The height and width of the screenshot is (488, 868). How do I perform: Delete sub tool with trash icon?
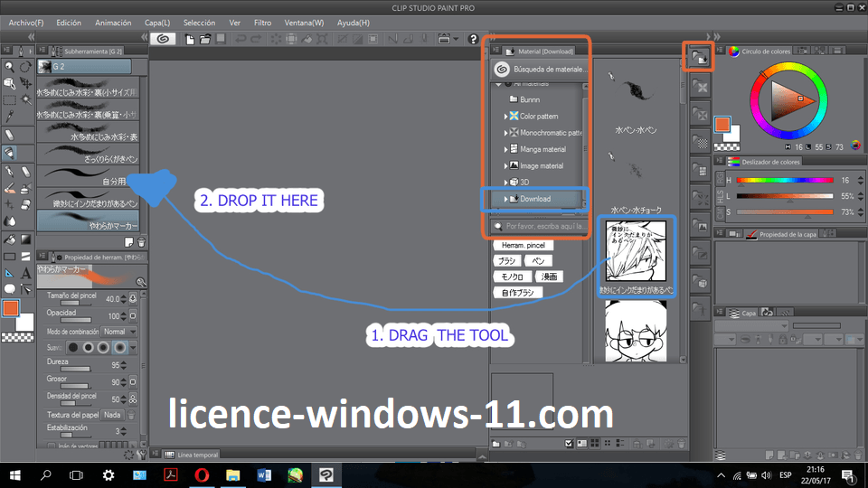141,241
